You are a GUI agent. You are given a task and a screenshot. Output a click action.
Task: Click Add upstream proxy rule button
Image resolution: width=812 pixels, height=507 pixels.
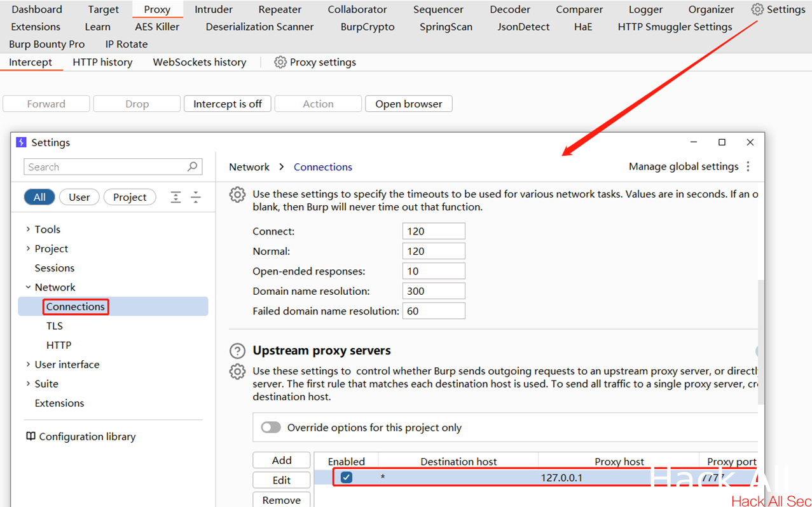(282, 461)
